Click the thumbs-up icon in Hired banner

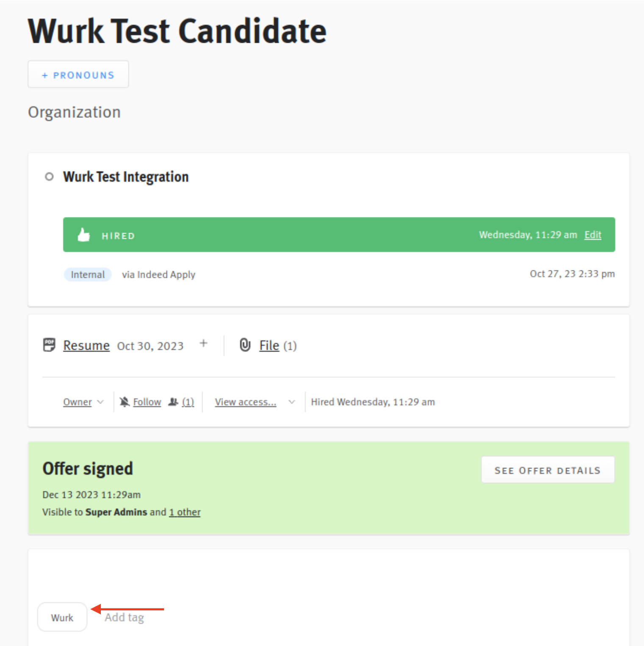(84, 235)
